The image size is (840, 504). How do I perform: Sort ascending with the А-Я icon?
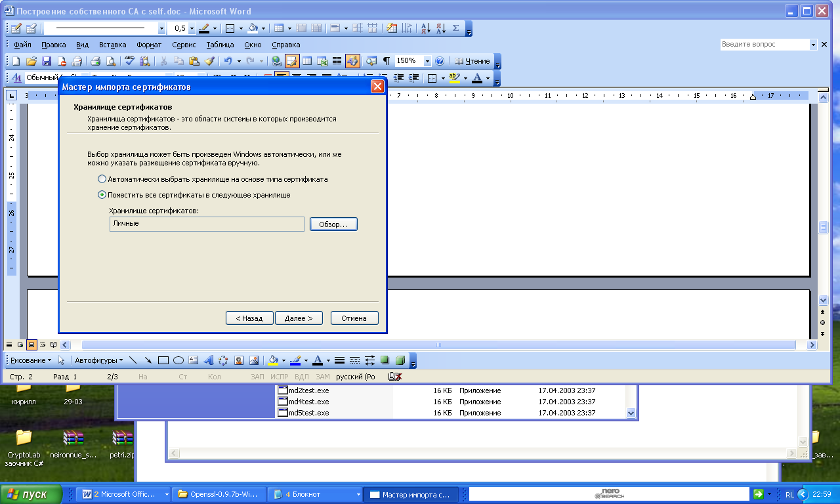[x=425, y=28]
